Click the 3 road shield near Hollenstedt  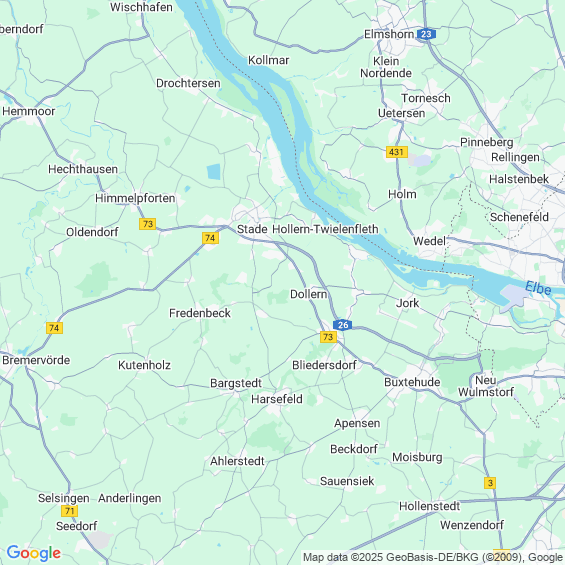[x=490, y=483]
